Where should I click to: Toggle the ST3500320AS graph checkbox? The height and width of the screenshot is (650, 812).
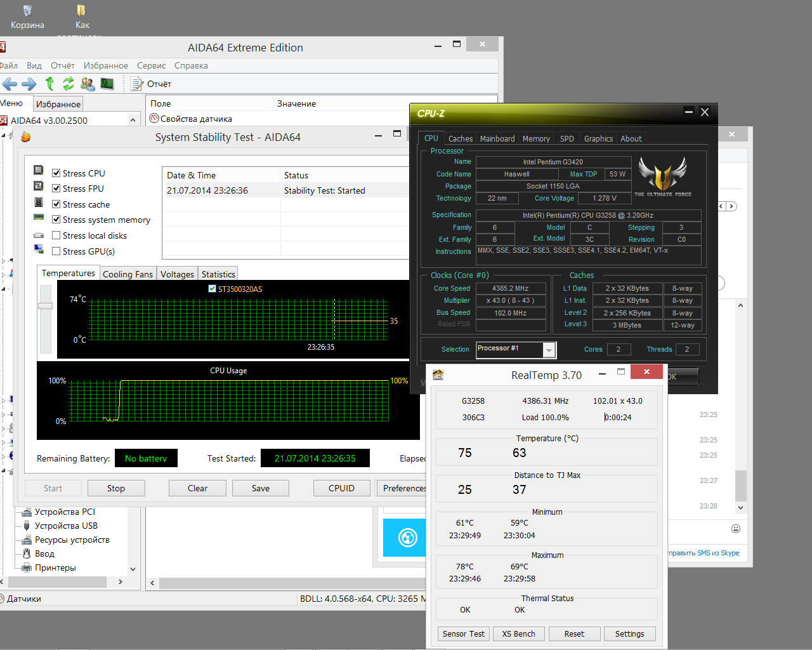click(213, 289)
